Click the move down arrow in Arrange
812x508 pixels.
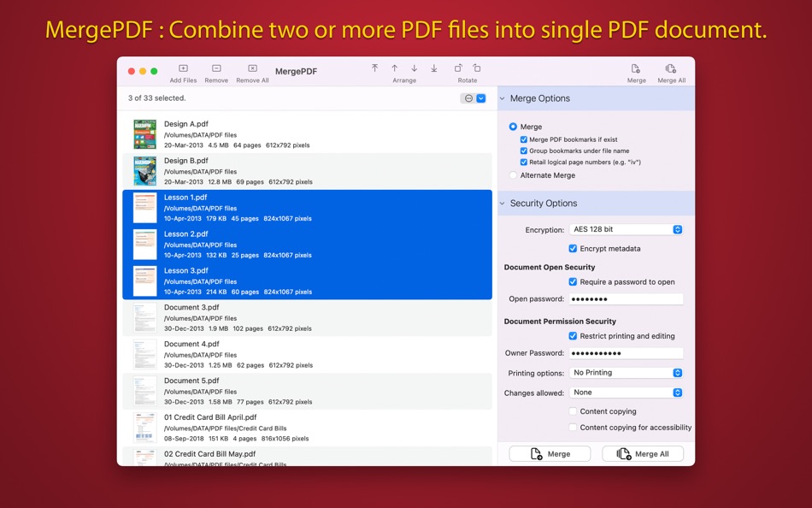click(x=415, y=68)
